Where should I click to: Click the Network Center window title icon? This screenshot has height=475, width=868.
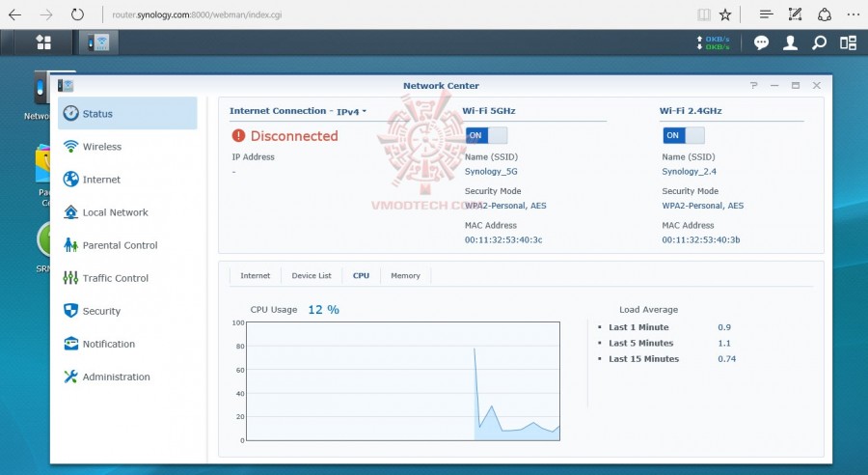66,85
